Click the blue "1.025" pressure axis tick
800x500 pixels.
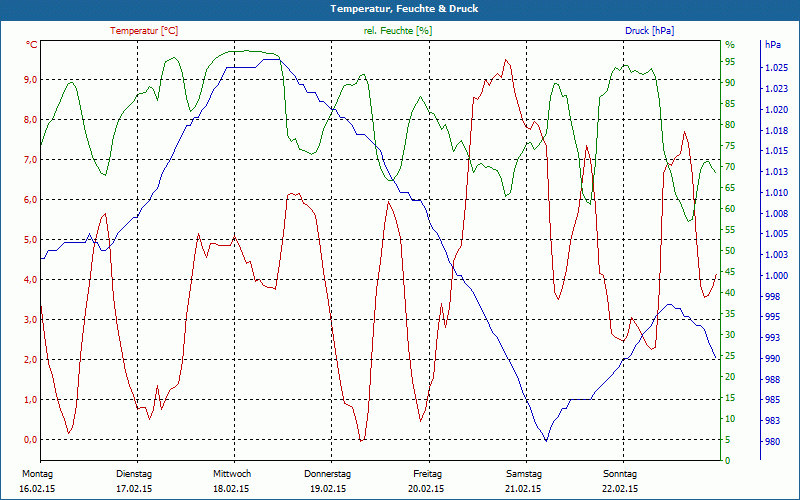pos(776,68)
